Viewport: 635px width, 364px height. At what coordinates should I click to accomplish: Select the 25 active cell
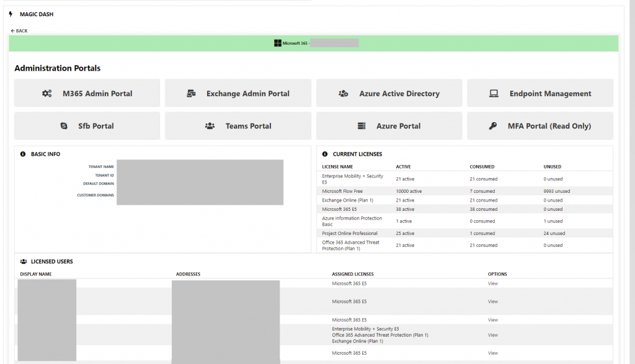pos(405,233)
